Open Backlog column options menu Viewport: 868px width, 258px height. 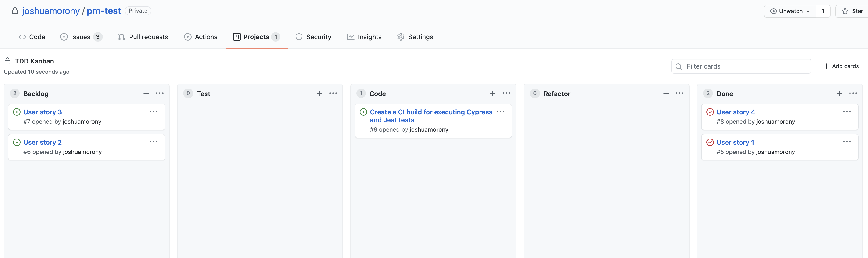pos(160,93)
